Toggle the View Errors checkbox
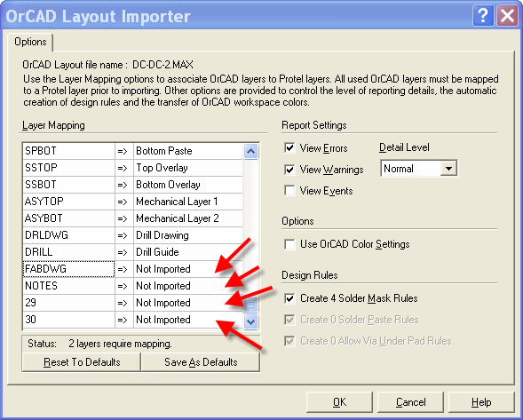Viewport: 523px width, 420px height. [x=289, y=147]
